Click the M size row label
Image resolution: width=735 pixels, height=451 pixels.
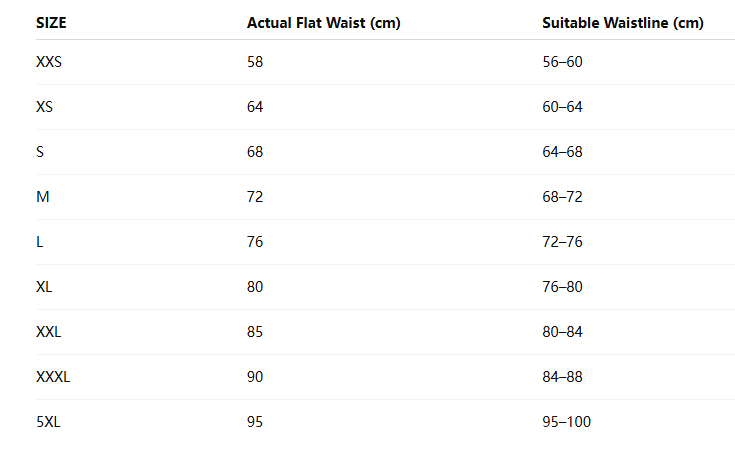(42, 197)
